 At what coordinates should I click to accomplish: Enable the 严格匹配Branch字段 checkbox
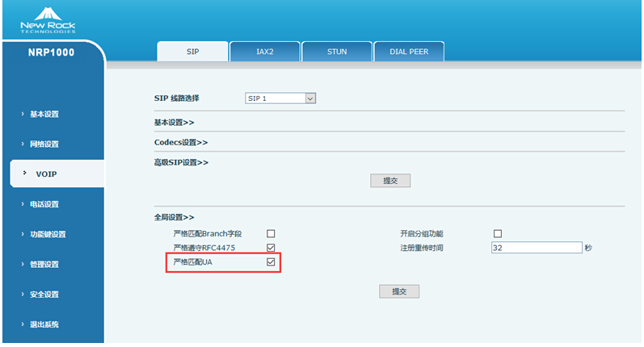coord(271,233)
